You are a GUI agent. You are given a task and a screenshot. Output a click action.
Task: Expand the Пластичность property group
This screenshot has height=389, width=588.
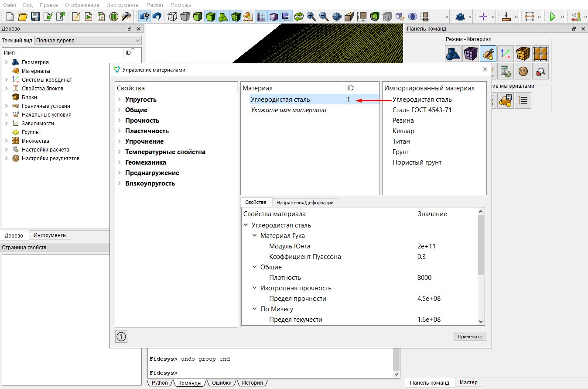pos(120,131)
